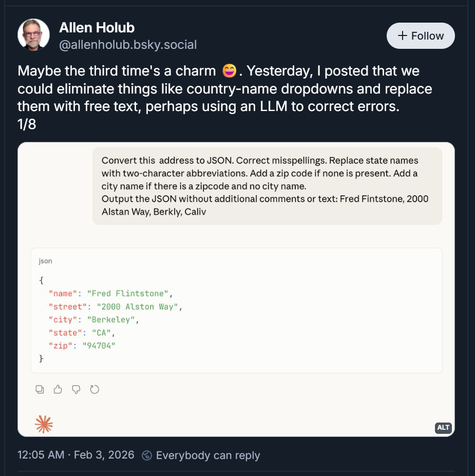Click the Allen Holub display name

(97, 27)
